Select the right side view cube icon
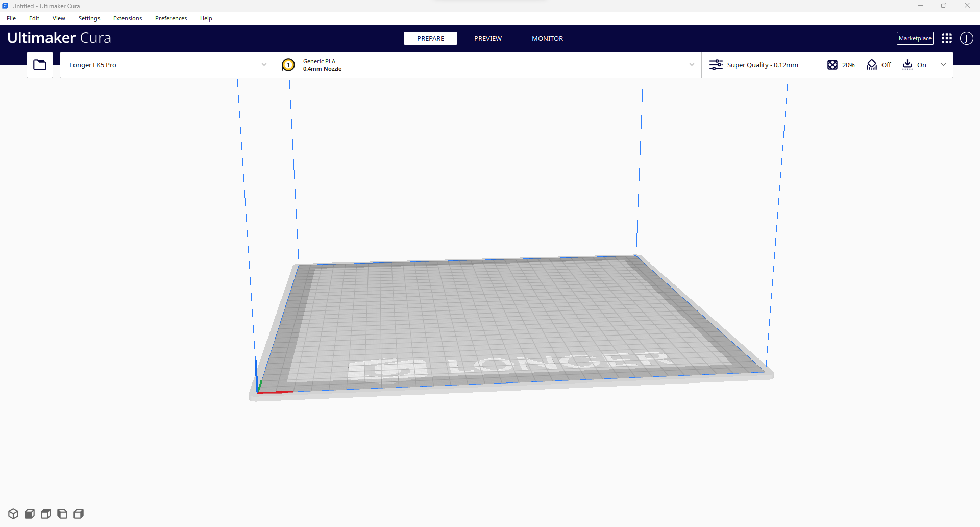This screenshot has width=980, height=527. pos(79,514)
